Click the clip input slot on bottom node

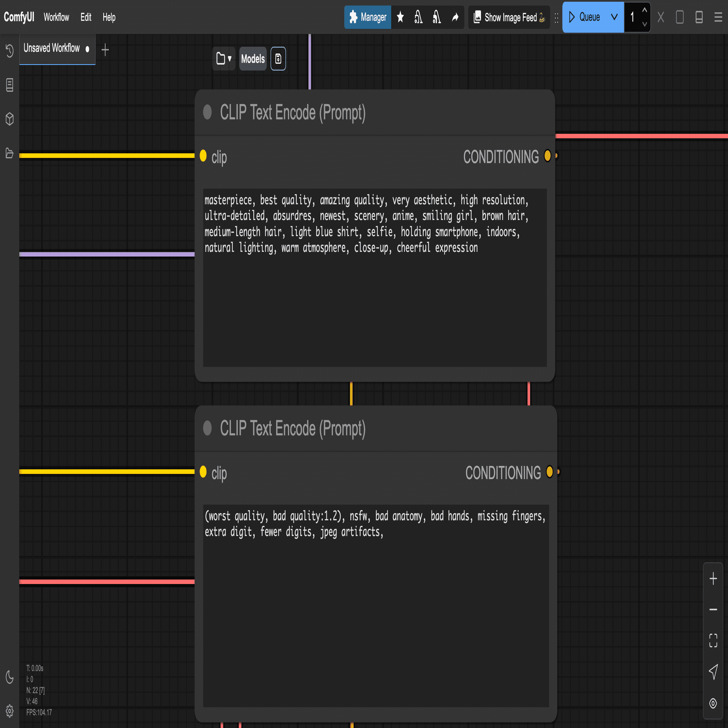(203, 472)
